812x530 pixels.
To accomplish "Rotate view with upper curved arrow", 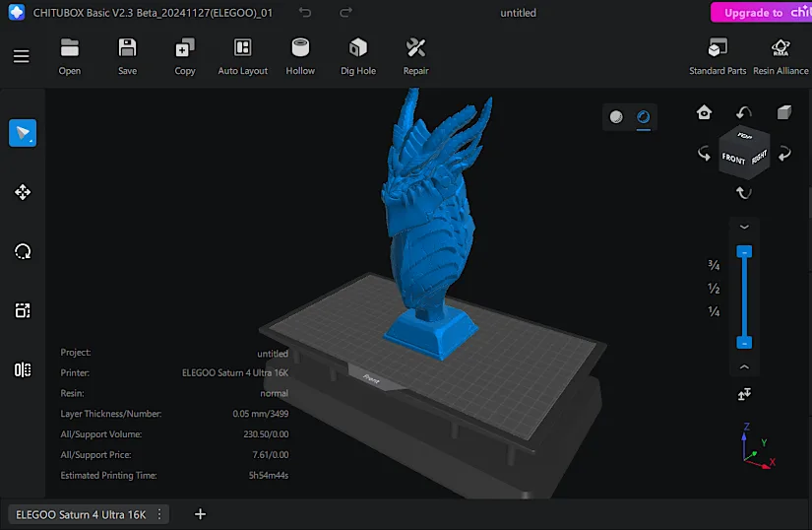I will 744,112.
